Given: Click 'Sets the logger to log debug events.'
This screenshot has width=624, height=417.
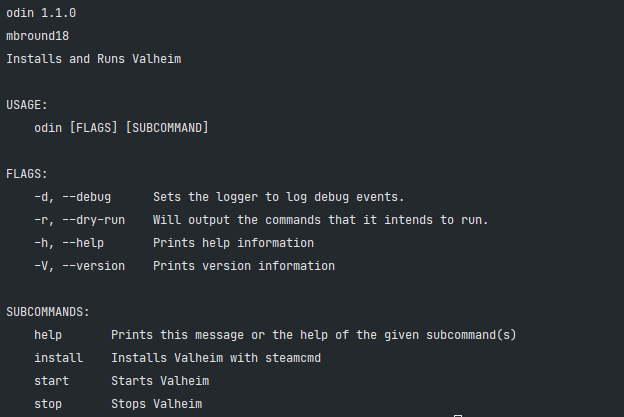Looking at the screenshot, I should click(279, 197).
